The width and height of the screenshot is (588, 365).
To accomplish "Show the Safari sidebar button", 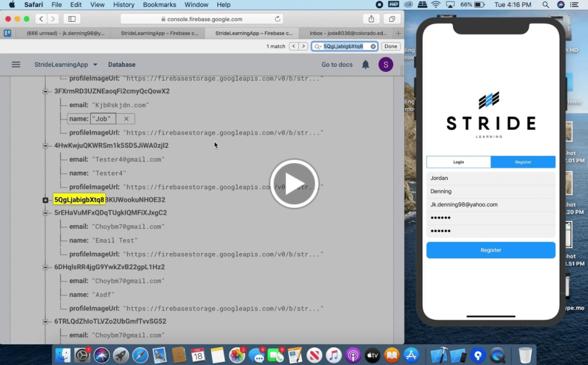I will (x=72, y=19).
